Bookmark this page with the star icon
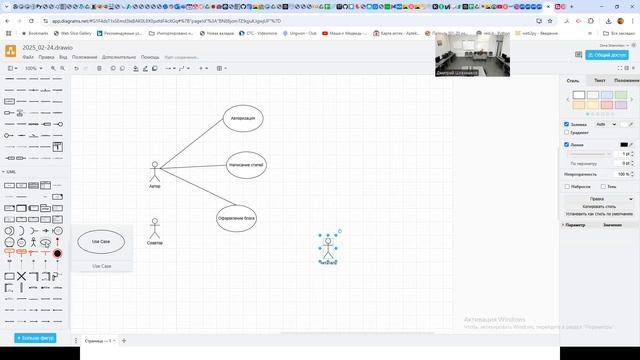The image size is (640, 360). [x=550, y=21]
